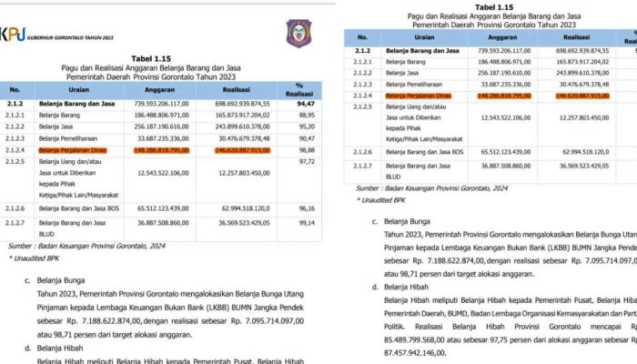
Task: Click 'Belanja Barang' cell in row 2.1.2.1, left table
Action: click(x=59, y=116)
